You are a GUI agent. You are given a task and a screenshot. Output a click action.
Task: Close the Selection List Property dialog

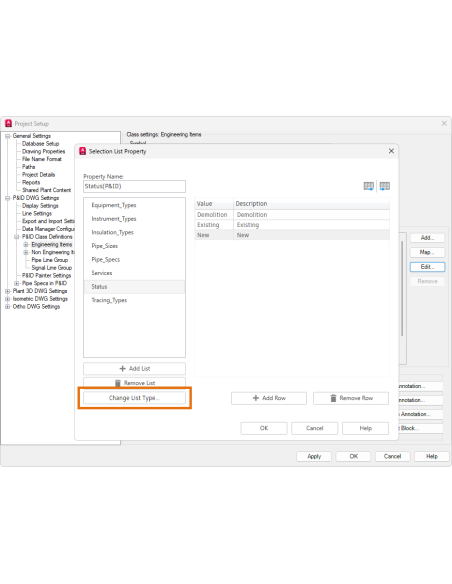[x=391, y=151]
